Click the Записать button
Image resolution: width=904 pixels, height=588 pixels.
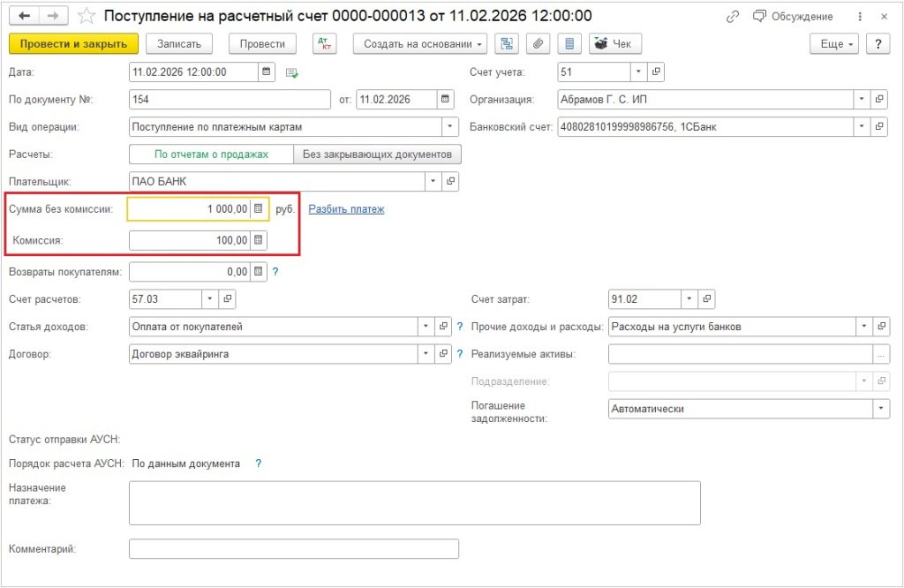(x=179, y=44)
